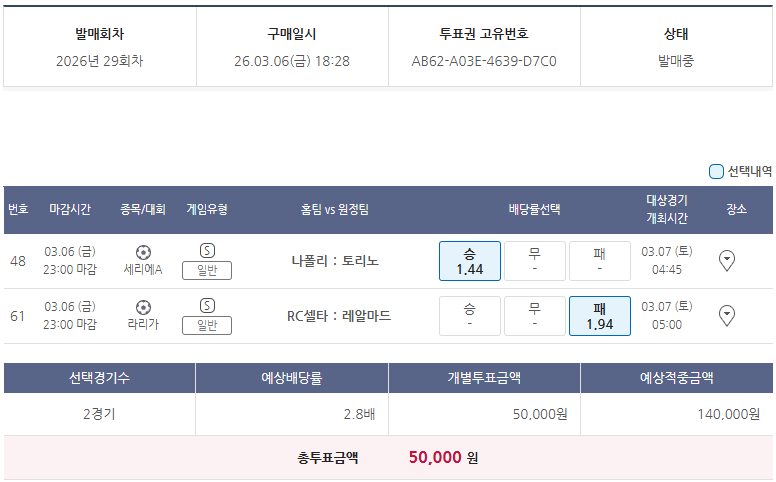Click the 일반 button in row 48
The height and width of the screenshot is (482, 776).
[207, 270]
